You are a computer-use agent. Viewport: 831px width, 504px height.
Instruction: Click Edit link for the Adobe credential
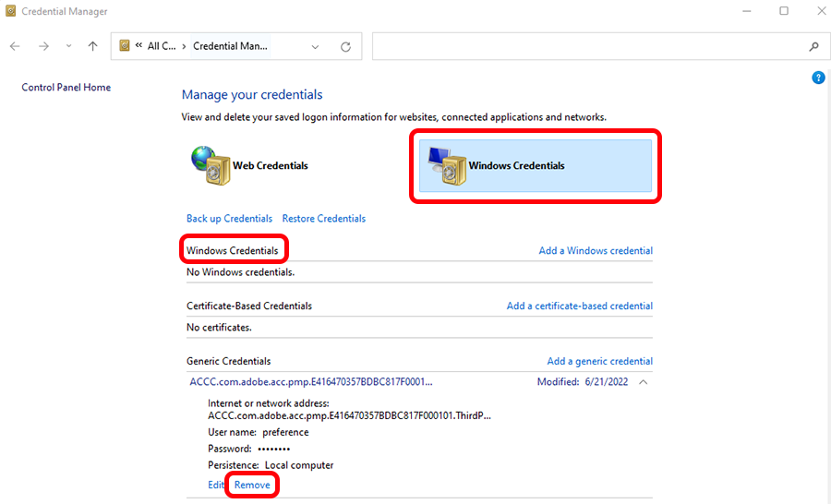click(216, 485)
